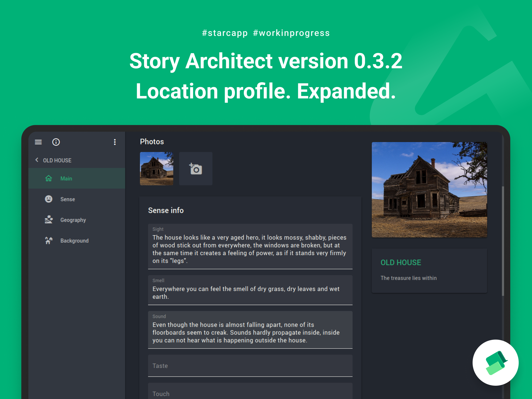Edit the Sound description field
This screenshot has height=399, width=532.
pos(250,330)
